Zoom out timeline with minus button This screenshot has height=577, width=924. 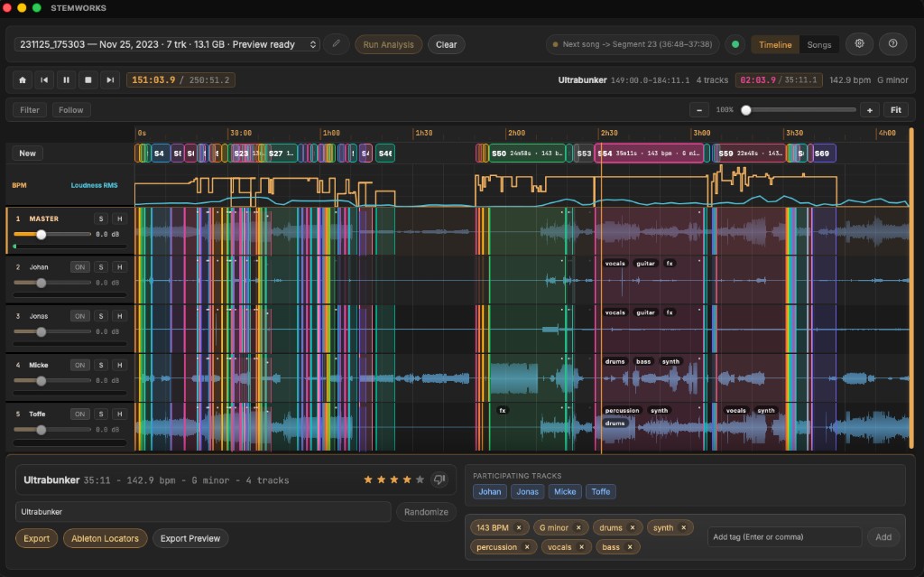(699, 110)
